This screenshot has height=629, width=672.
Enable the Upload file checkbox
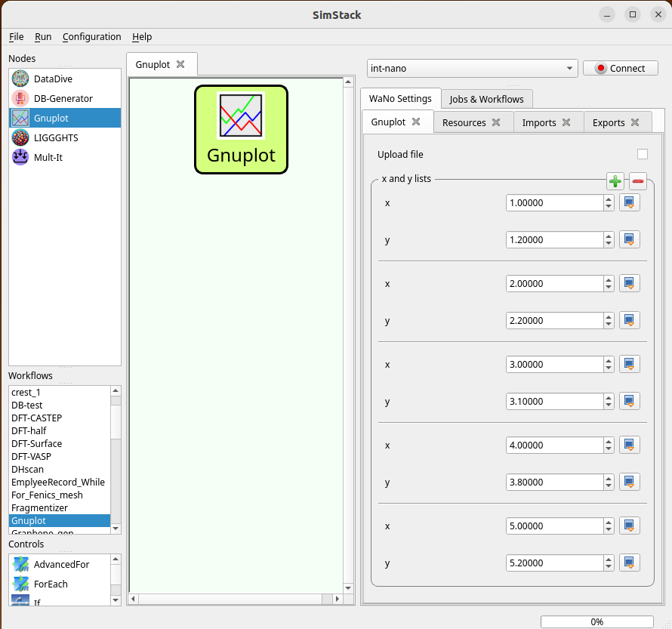click(642, 154)
